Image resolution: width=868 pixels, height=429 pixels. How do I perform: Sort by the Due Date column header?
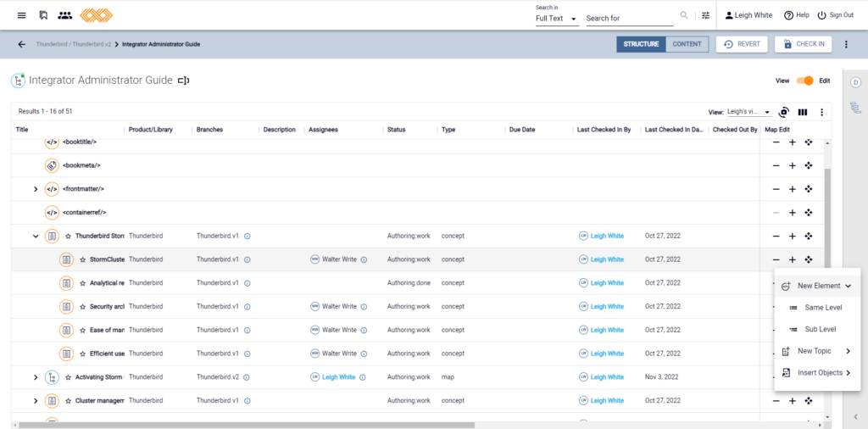pyautogui.click(x=522, y=130)
